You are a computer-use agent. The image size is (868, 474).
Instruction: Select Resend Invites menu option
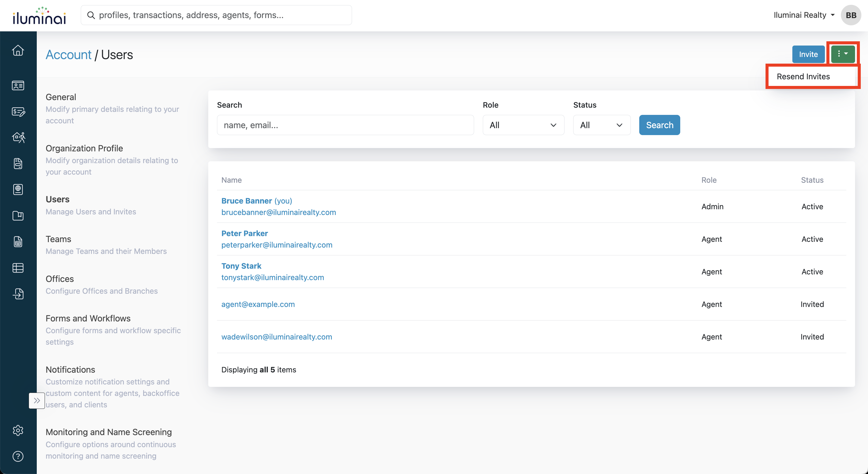pos(803,77)
